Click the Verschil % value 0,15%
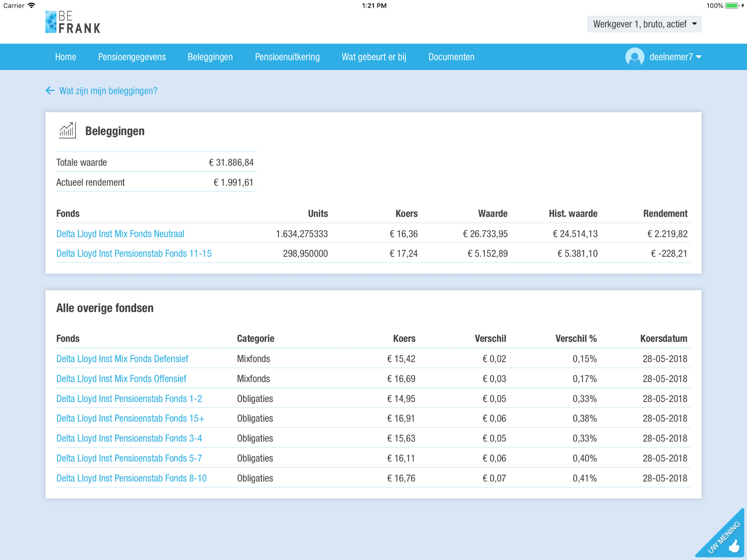The image size is (747, 560). [x=585, y=359]
